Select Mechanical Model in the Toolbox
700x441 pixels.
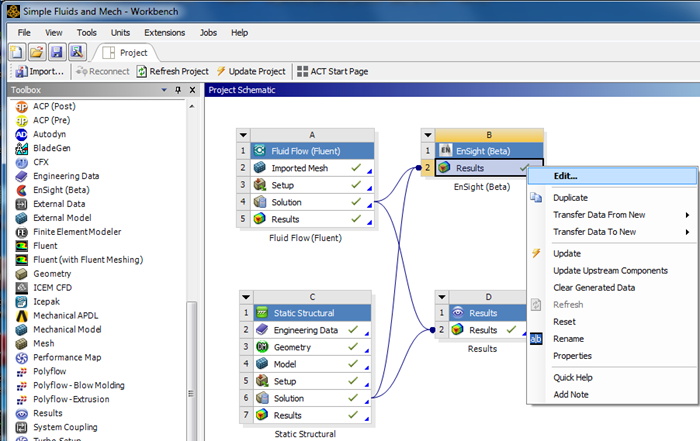click(58, 329)
